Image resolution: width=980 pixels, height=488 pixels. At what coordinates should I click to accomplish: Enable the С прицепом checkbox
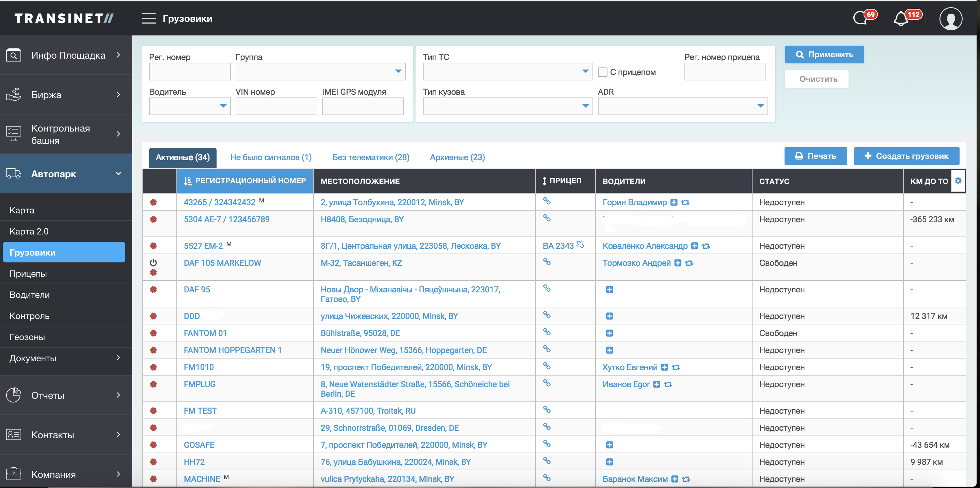point(603,72)
